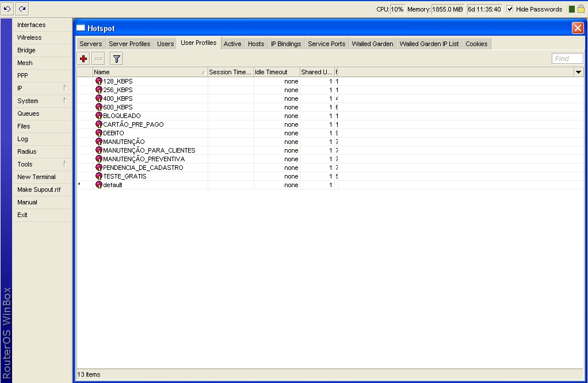
Task: Click the BLOQUEADO profile icon
Action: pos(99,116)
